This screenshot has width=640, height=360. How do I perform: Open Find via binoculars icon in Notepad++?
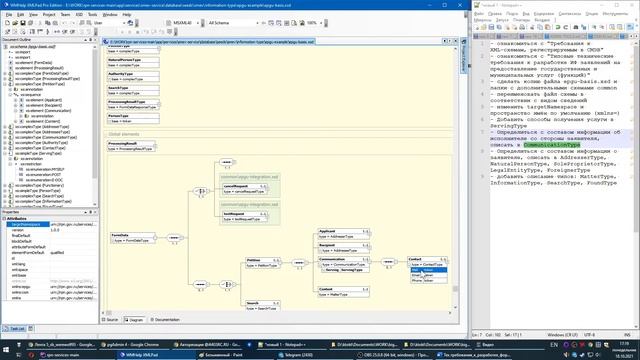576,27
